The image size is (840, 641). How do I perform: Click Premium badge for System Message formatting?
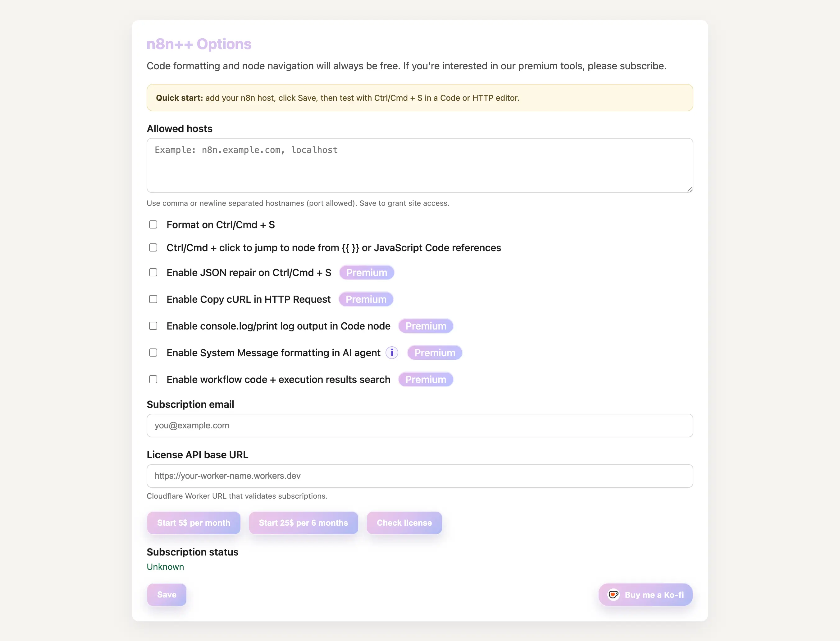tap(434, 353)
